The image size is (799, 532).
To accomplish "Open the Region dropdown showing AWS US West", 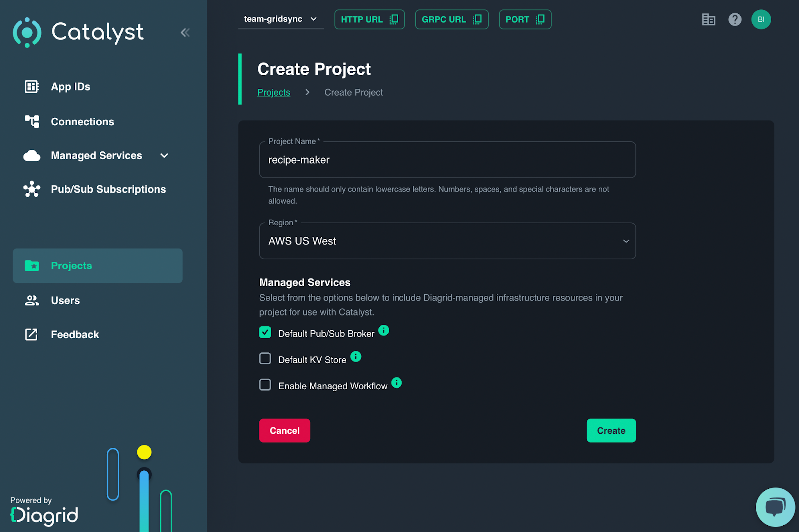I will pos(447,241).
